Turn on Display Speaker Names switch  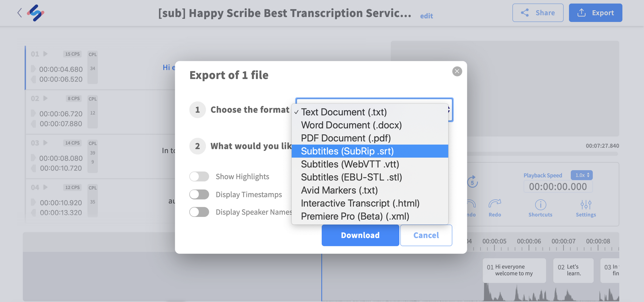point(199,212)
